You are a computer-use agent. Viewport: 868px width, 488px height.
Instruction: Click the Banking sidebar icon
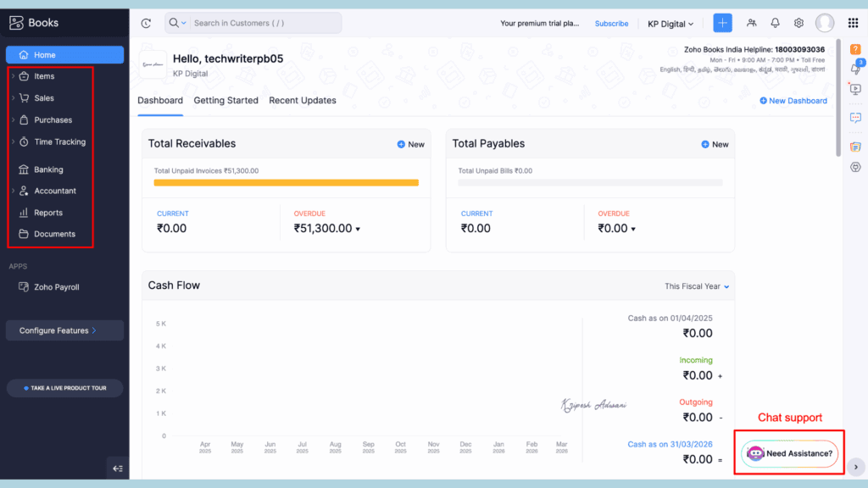(24, 169)
